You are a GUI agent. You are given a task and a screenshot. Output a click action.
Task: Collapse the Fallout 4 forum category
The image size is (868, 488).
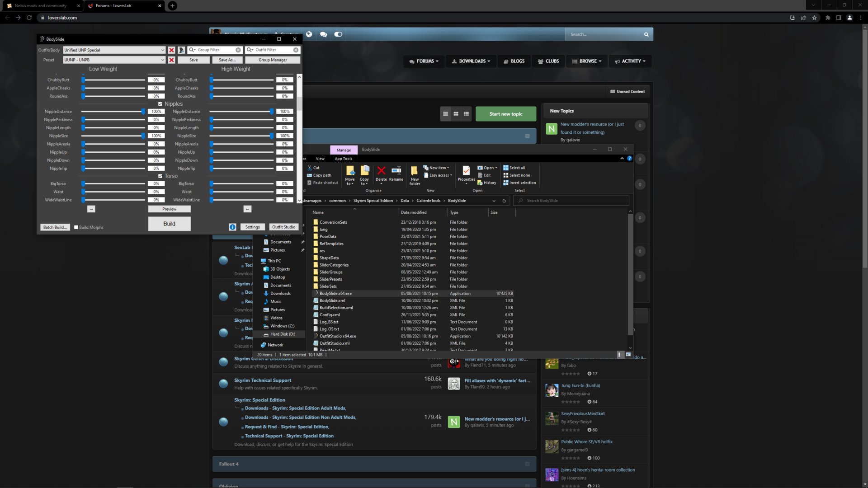point(527,464)
